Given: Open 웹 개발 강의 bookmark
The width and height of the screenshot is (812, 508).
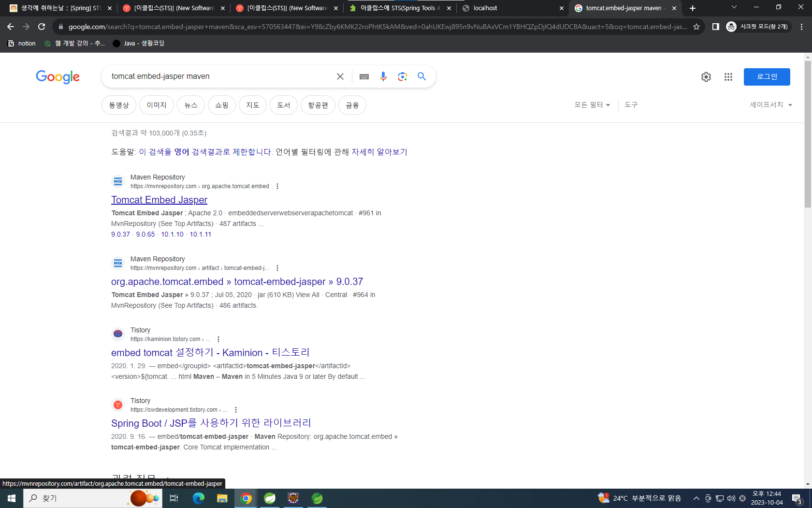Looking at the screenshot, I should tap(74, 44).
